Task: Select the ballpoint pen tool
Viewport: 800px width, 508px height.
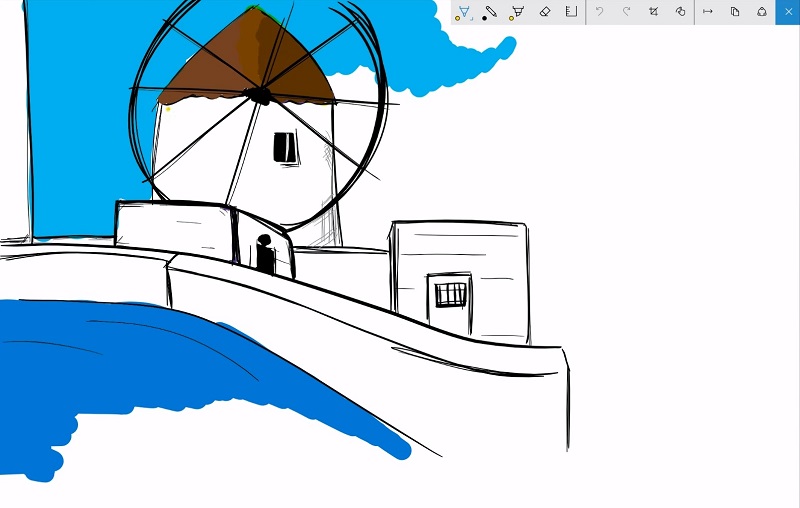Action: pyautogui.click(x=464, y=12)
